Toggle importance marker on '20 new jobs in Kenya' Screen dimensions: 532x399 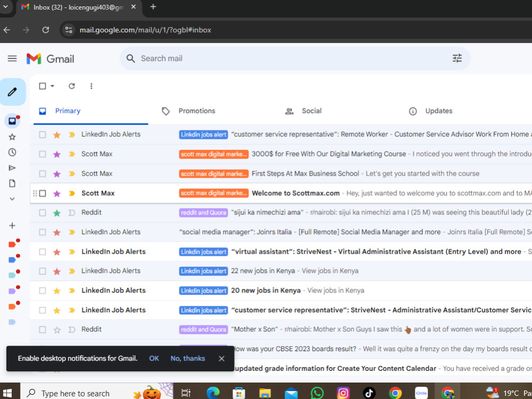pyautogui.click(x=72, y=291)
